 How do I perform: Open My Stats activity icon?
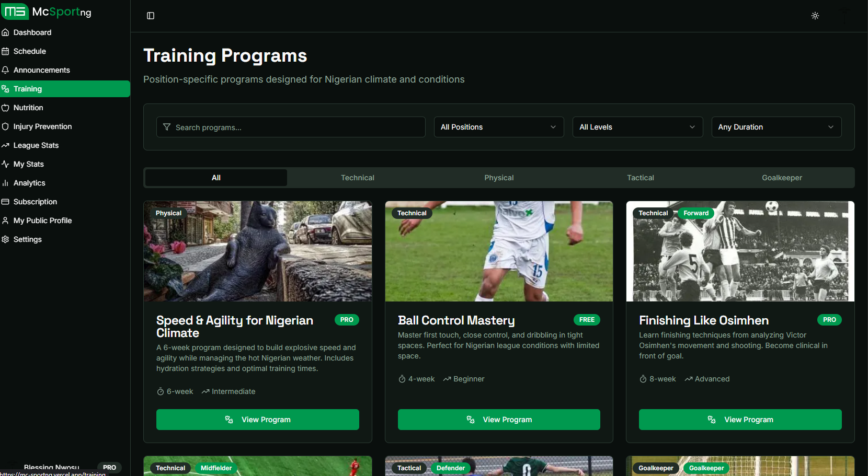click(x=5, y=164)
